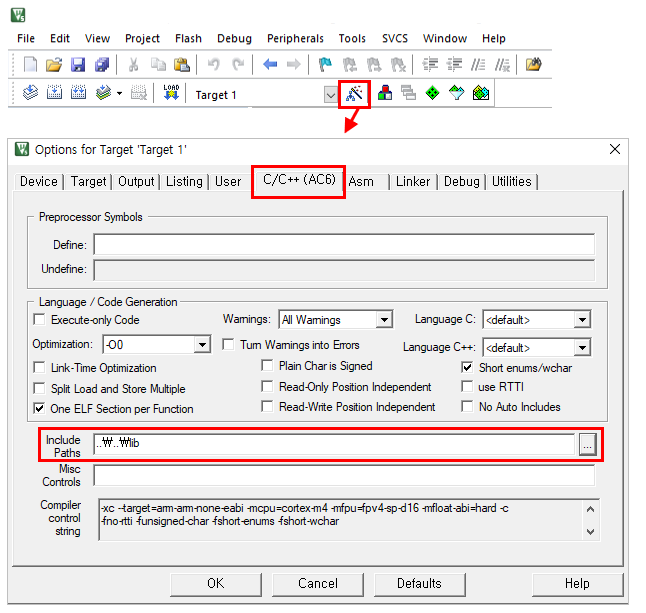Viewport: 646px width, 613px height.
Task: Toggle the Short enums/wchar checkbox
Action: 467,367
